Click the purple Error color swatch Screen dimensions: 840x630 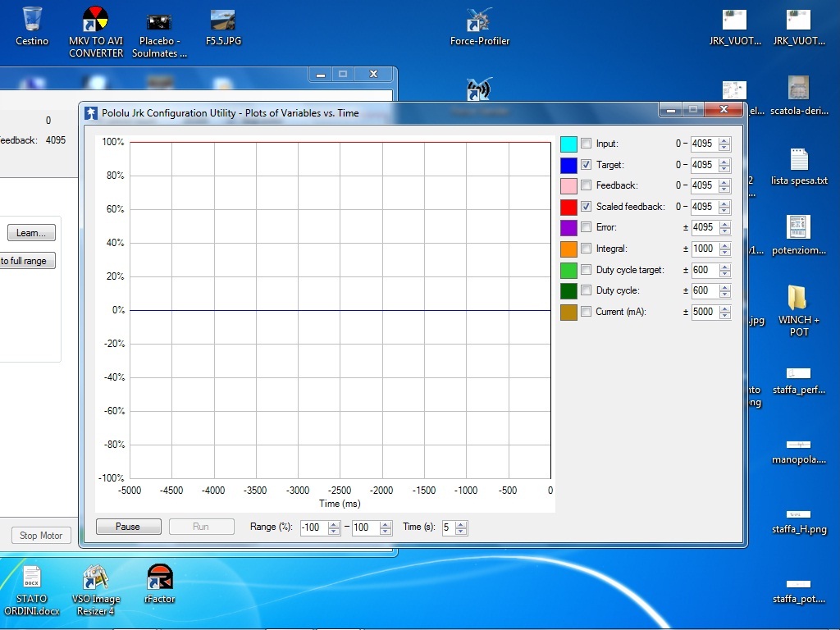[568, 228]
